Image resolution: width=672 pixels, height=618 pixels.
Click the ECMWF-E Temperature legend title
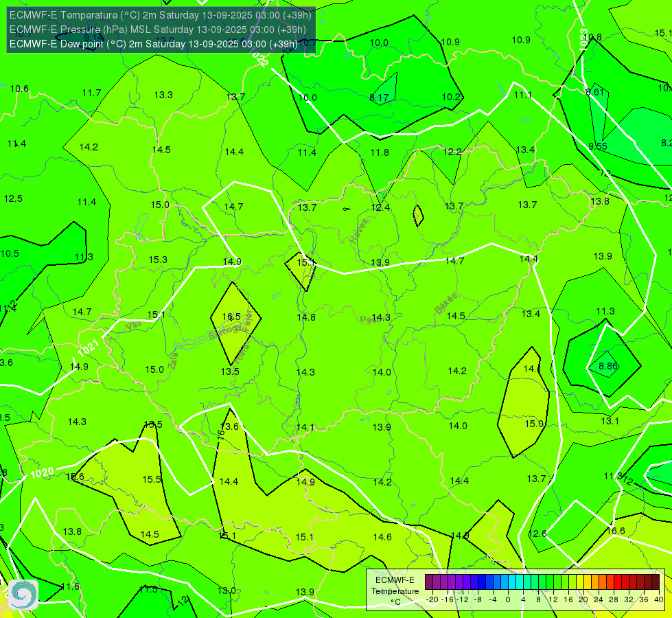click(395, 586)
